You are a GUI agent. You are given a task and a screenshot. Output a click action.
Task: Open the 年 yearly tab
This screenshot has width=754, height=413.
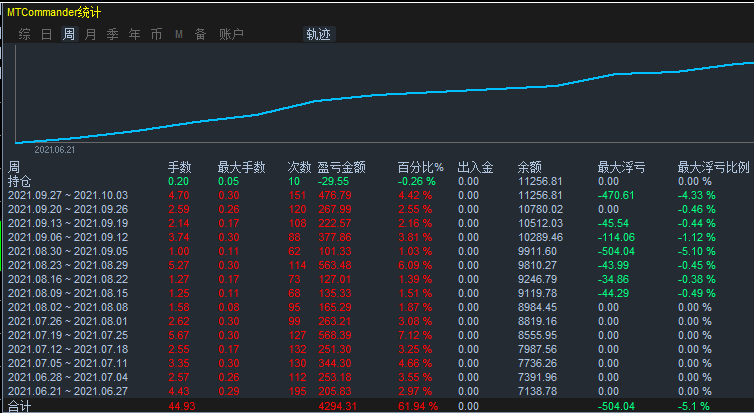pyautogui.click(x=135, y=34)
